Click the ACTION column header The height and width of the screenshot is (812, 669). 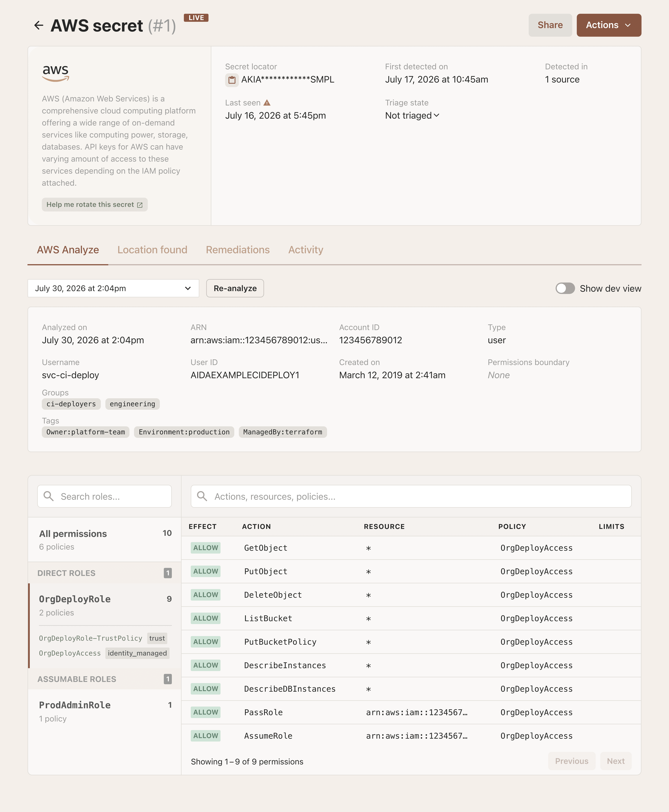coord(256,527)
